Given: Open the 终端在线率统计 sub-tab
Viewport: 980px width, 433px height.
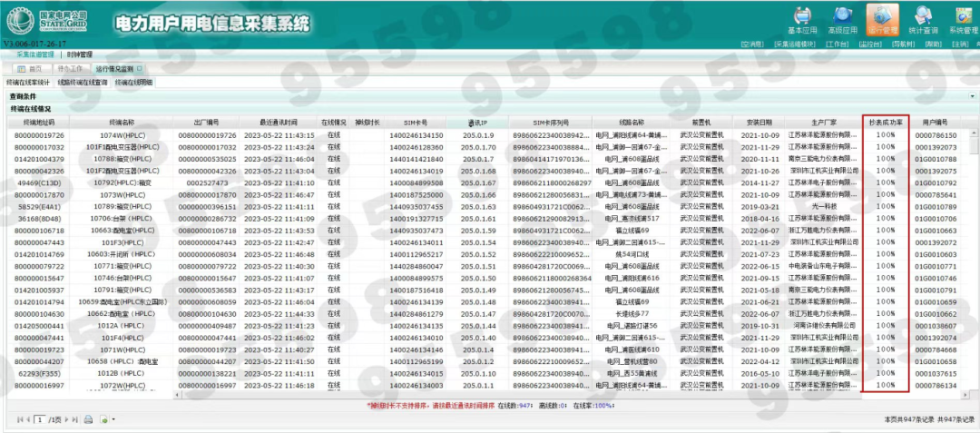Looking at the screenshot, I should click(x=28, y=83).
